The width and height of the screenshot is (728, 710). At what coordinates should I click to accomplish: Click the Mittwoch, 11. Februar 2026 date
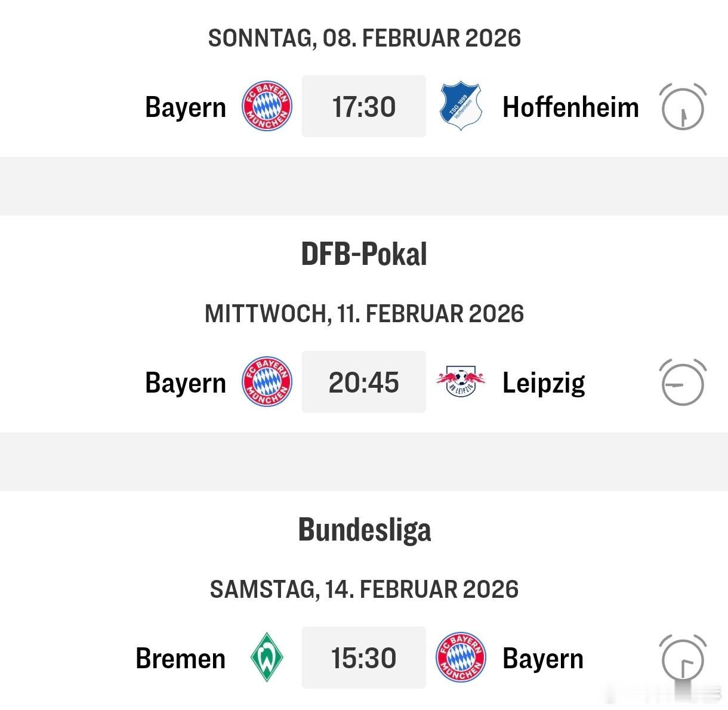tap(364, 314)
